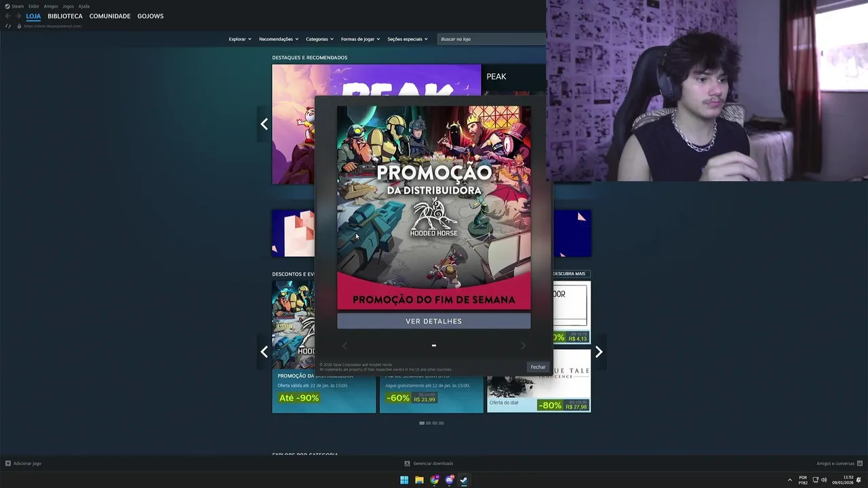Click the Gerenciar downloads icon
The width and height of the screenshot is (868, 488).
(407, 464)
